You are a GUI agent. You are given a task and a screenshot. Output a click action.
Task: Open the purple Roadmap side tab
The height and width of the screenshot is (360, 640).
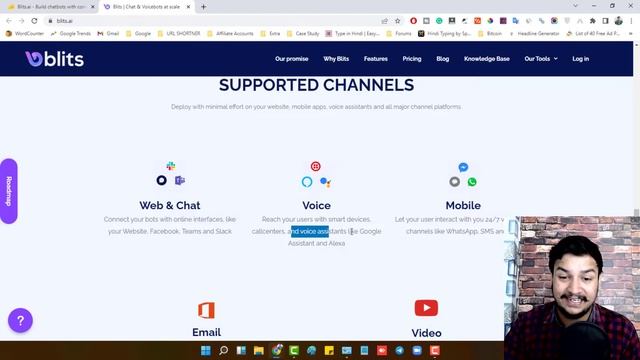[x=9, y=191]
